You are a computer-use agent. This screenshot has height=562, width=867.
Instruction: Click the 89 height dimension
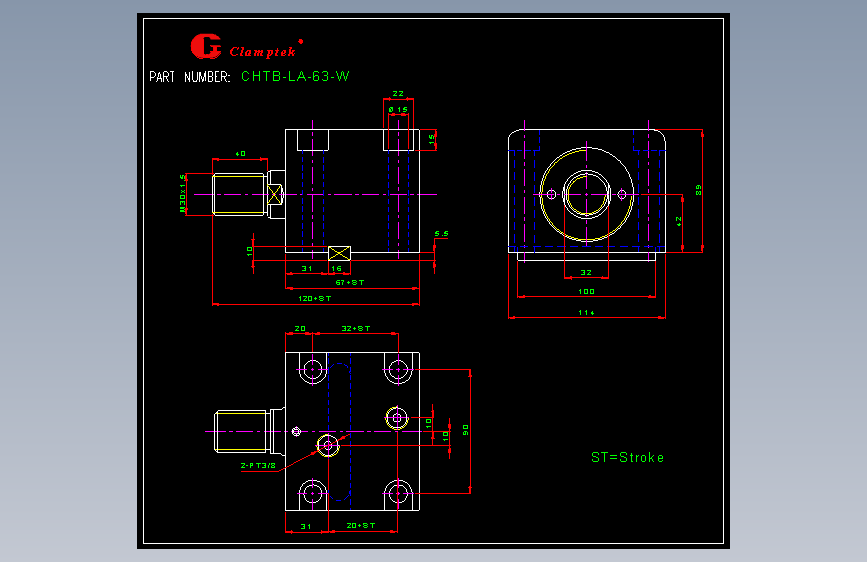(698, 190)
